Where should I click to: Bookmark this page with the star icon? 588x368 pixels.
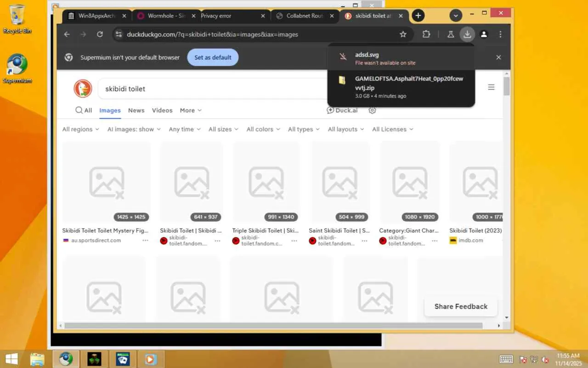click(403, 34)
